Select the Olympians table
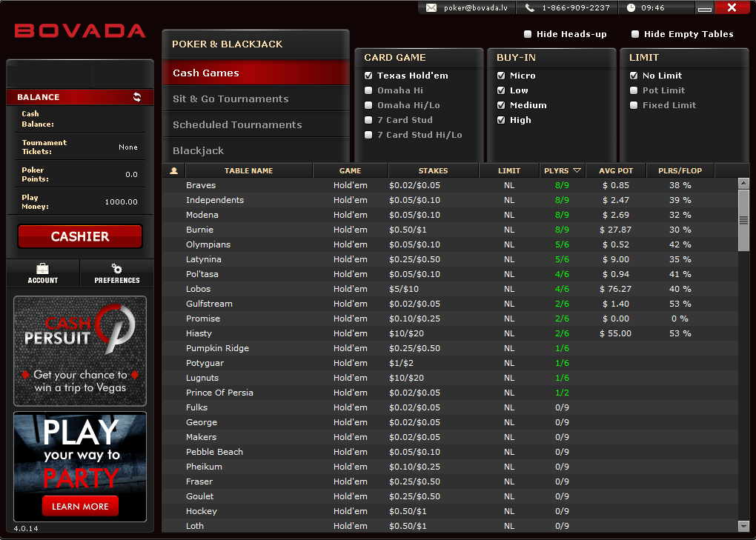The height and width of the screenshot is (540, 756). point(449,244)
